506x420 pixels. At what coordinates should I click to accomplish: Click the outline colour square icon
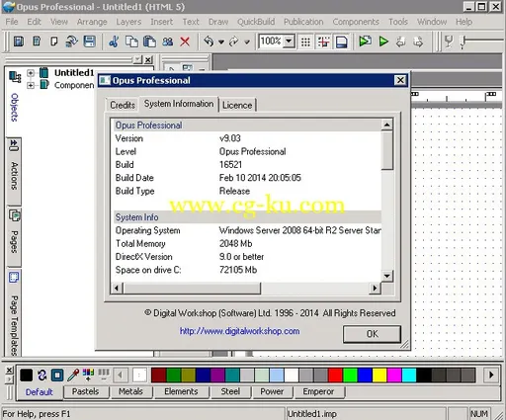pos(57,375)
